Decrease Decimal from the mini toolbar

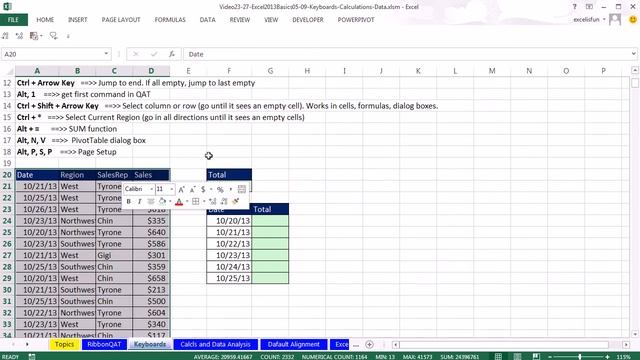pyautogui.click(x=224, y=201)
